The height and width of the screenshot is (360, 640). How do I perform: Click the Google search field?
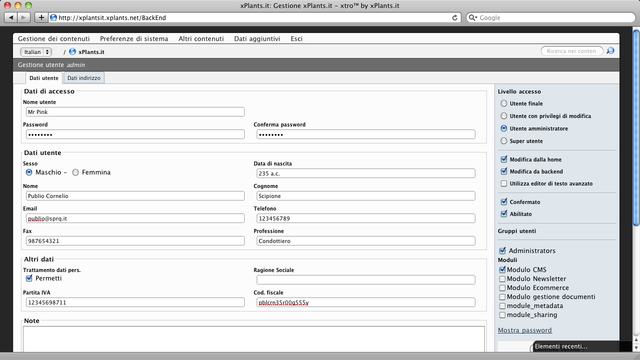tap(551, 18)
